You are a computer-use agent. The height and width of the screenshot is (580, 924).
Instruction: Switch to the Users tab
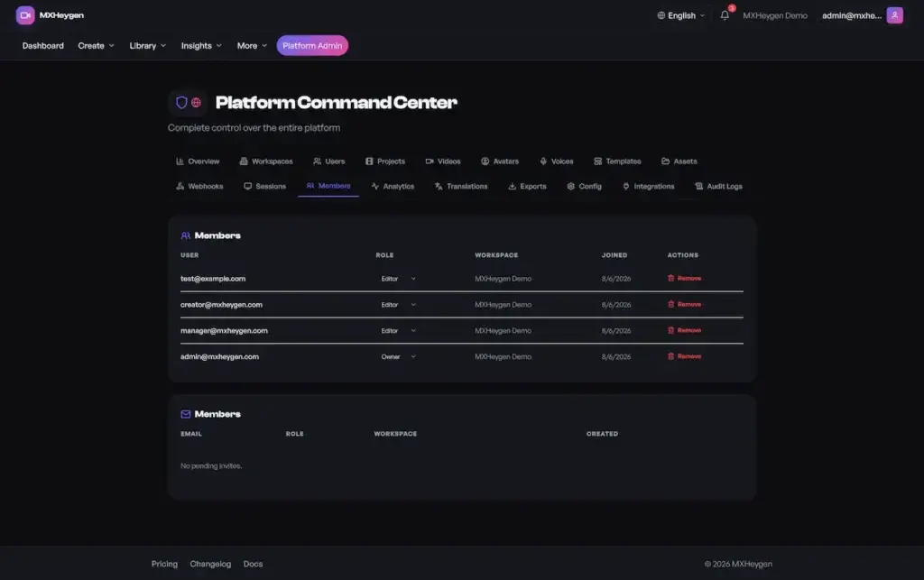[328, 161]
